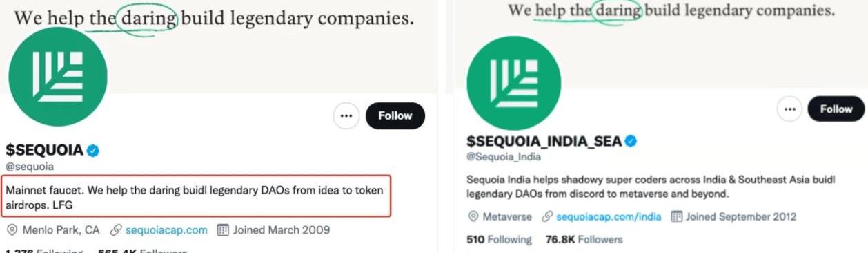
Task: Click verified badge next to $SEQUOIA_INDIA_SEA
Action: [630, 142]
